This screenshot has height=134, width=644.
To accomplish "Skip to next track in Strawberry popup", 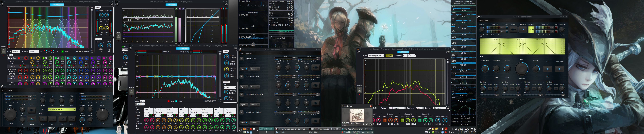I will [x=371, y=124].
